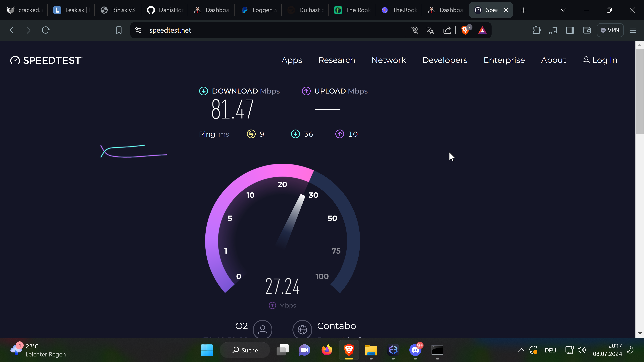
Task: Toggle the browser sidebar panel
Action: 570,30
